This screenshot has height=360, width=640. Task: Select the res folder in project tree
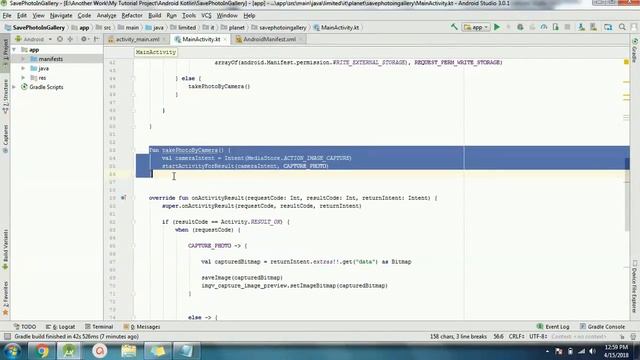pos(42,78)
